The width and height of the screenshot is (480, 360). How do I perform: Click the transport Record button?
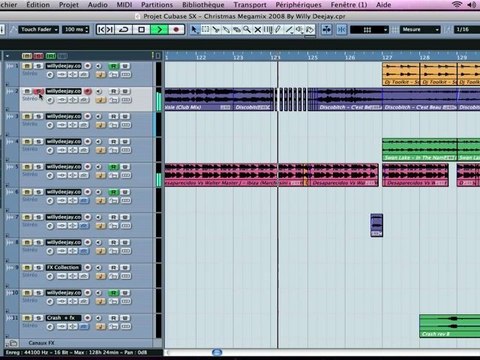click(176, 30)
